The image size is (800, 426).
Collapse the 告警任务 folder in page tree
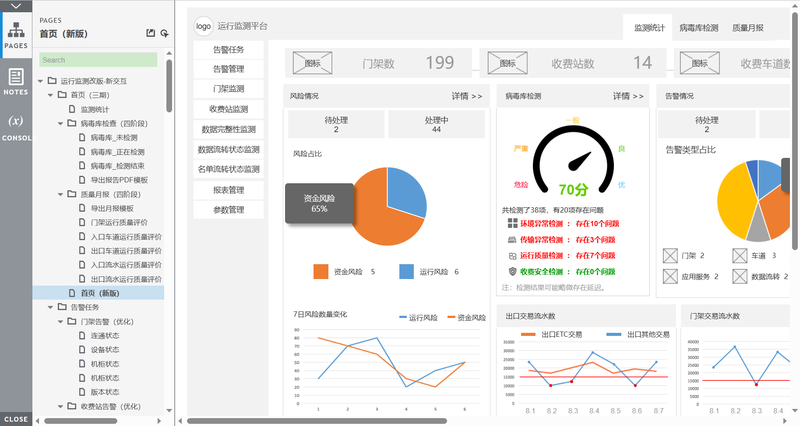click(x=51, y=307)
